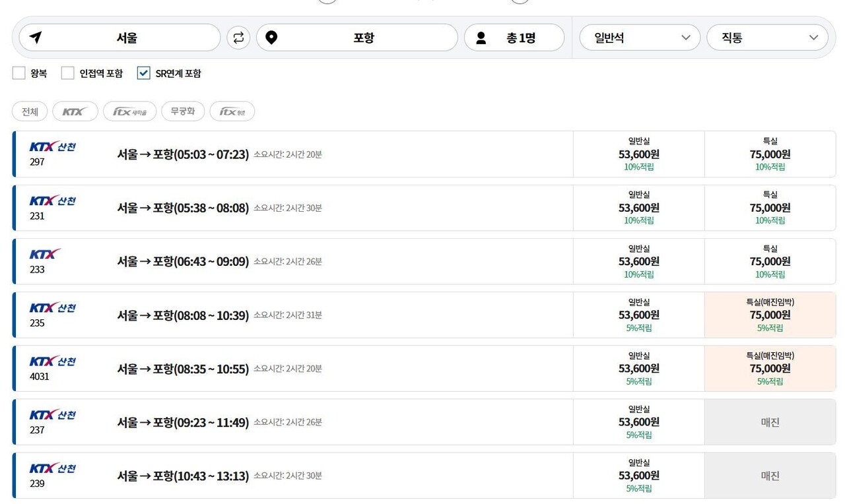Viewport: 845px width, 504px height.
Task: Enable the 왕복 round-trip checkbox
Action: 18,73
